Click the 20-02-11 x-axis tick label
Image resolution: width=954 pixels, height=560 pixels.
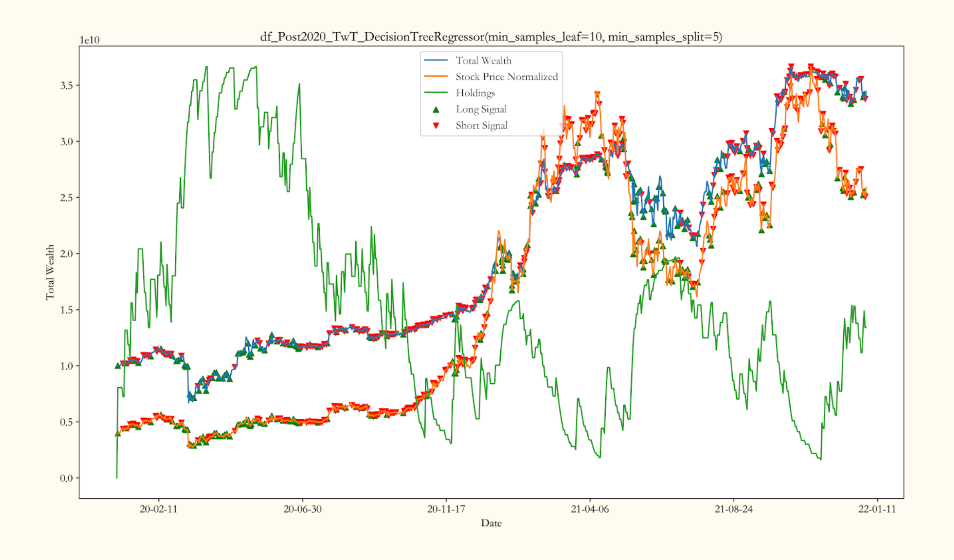[x=158, y=509]
